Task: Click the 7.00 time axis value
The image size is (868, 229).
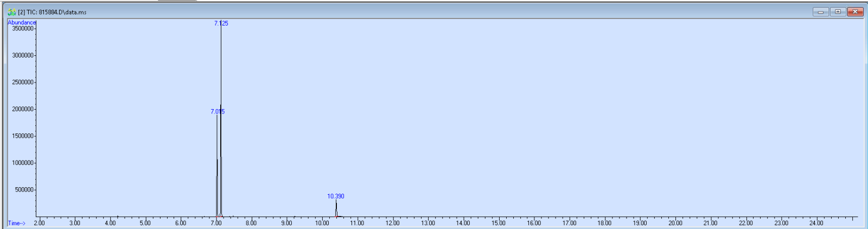Action: (216, 223)
